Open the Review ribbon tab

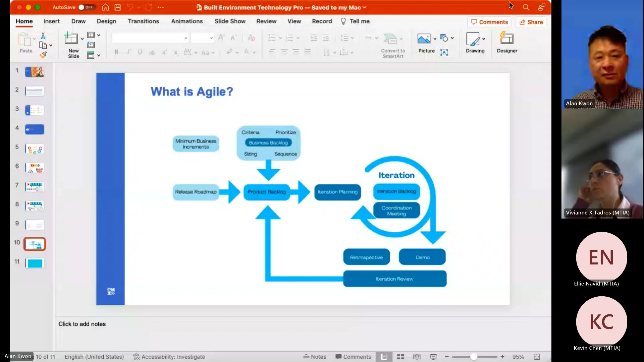[x=266, y=21]
